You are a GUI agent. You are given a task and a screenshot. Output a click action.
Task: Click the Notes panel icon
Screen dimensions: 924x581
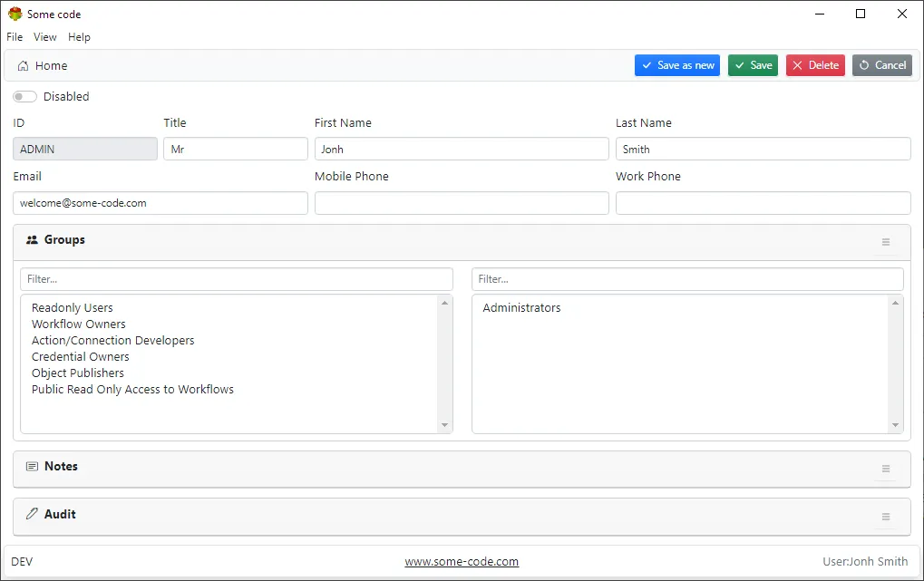pos(33,466)
